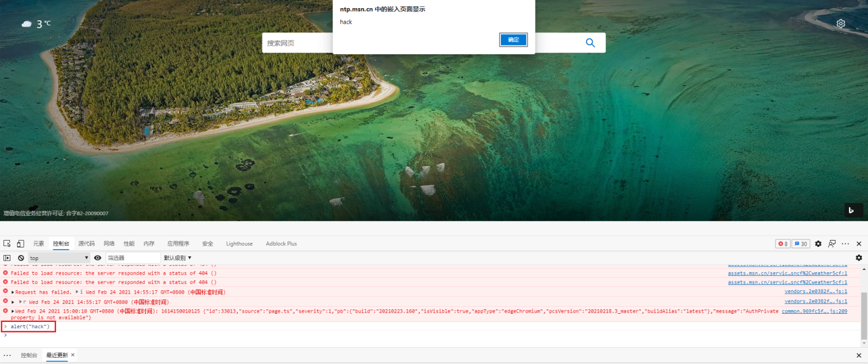This screenshot has width=868, height=364.
Task: Open console settings gear
Action: click(x=859, y=258)
